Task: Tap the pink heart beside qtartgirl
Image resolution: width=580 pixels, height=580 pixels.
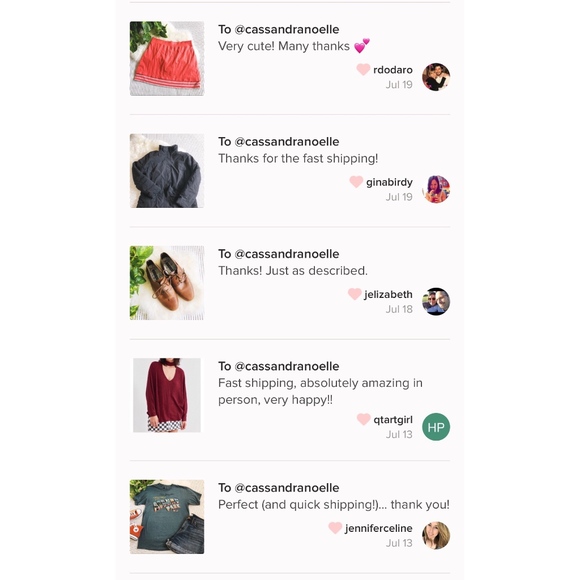Action: click(x=363, y=419)
